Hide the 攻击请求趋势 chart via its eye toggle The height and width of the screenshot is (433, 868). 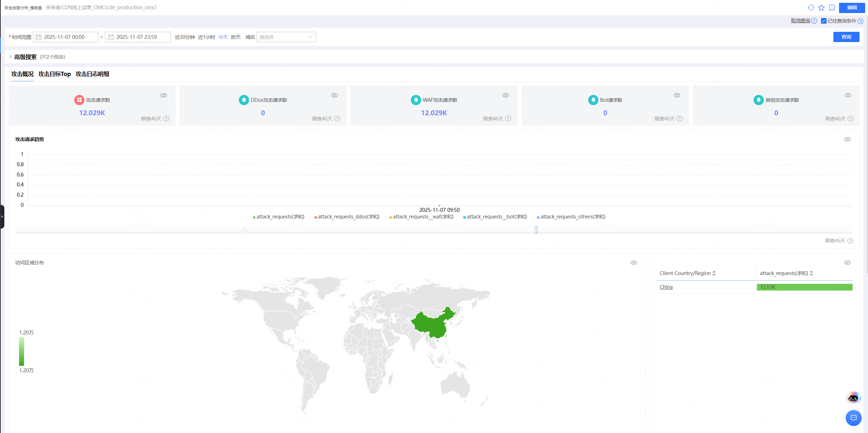tap(848, 139)
